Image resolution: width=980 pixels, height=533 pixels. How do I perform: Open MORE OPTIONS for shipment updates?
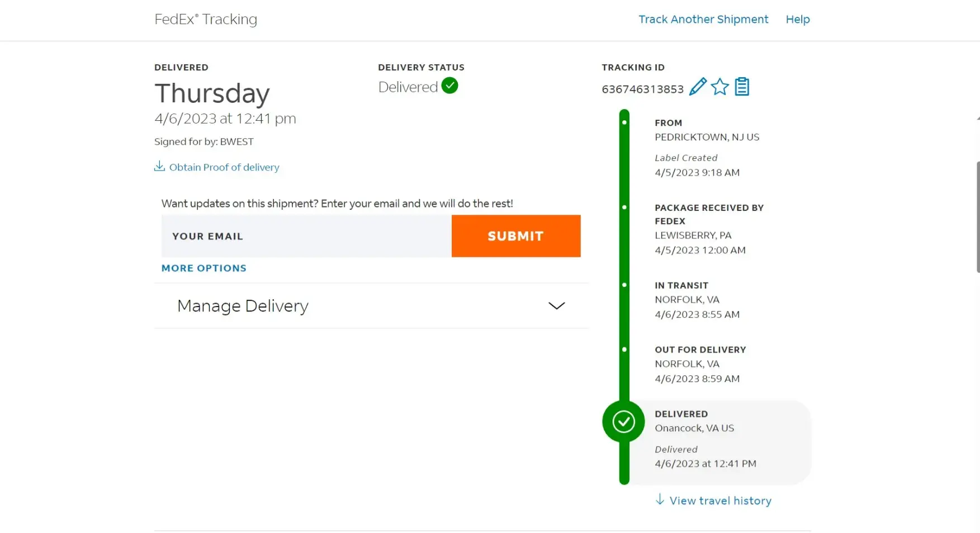[203, 268]
